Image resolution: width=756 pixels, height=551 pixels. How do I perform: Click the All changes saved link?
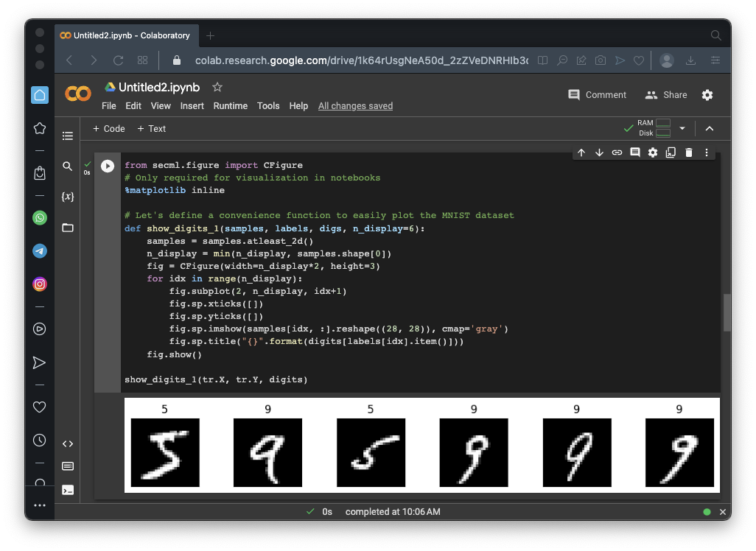tap(355, 106)
